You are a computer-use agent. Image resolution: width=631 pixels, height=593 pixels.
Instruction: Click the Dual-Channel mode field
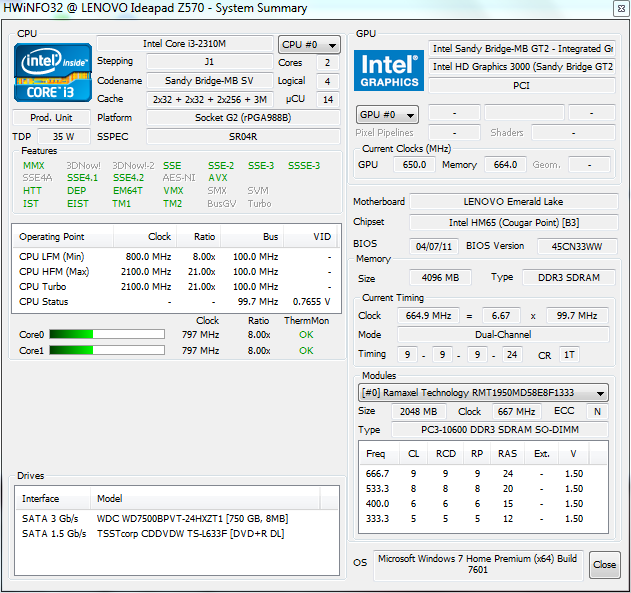coord(503,334)
